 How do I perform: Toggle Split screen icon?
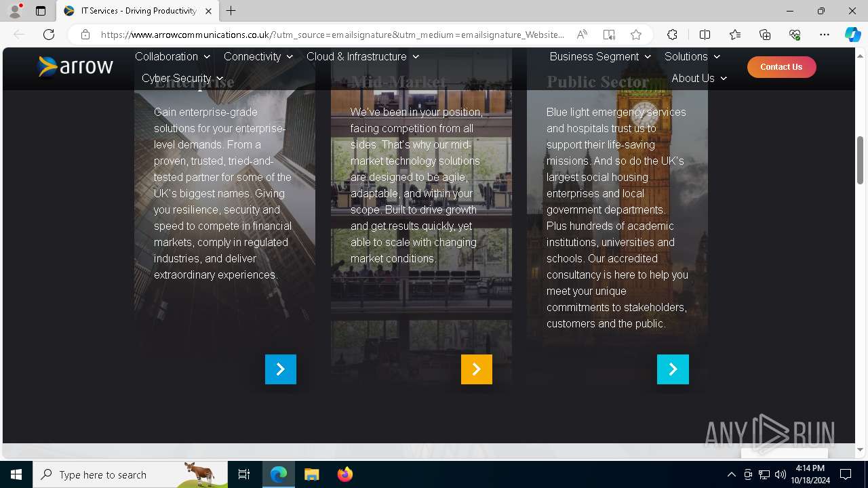(705, 35)
